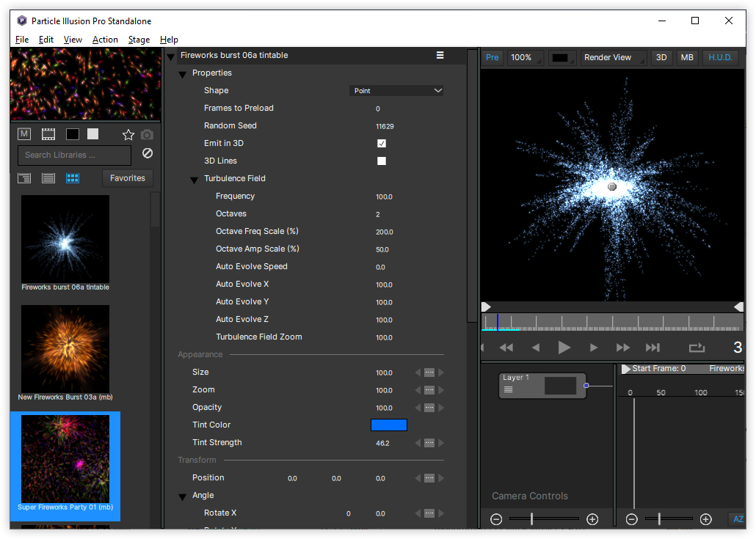Image resolution: width=756 pixels, height=539 pixels.
Task: Switch library to tree list view icon
Action: click(24, 178)
